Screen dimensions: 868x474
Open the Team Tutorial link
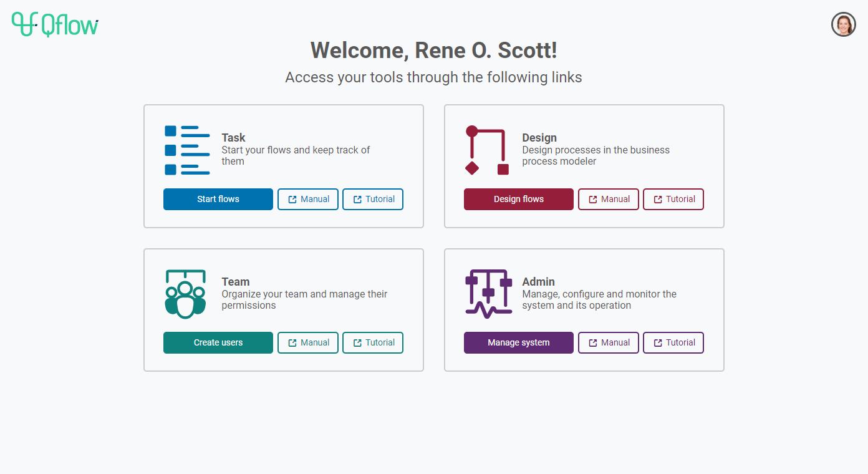[x=373, y=342]
